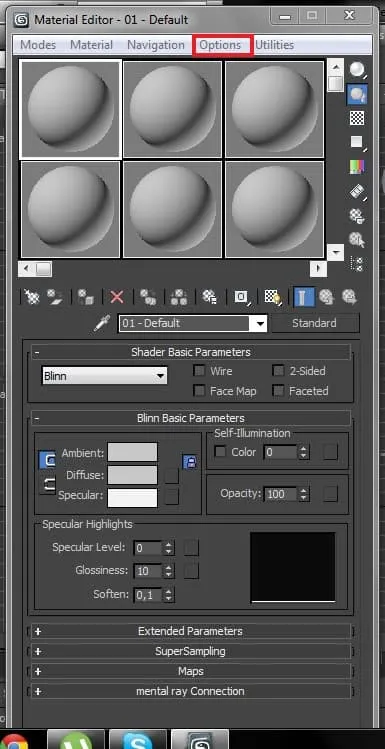Screen dimensions: 385x749
Task: Click the Get Material icon
Action: click(x=32, y=297)
